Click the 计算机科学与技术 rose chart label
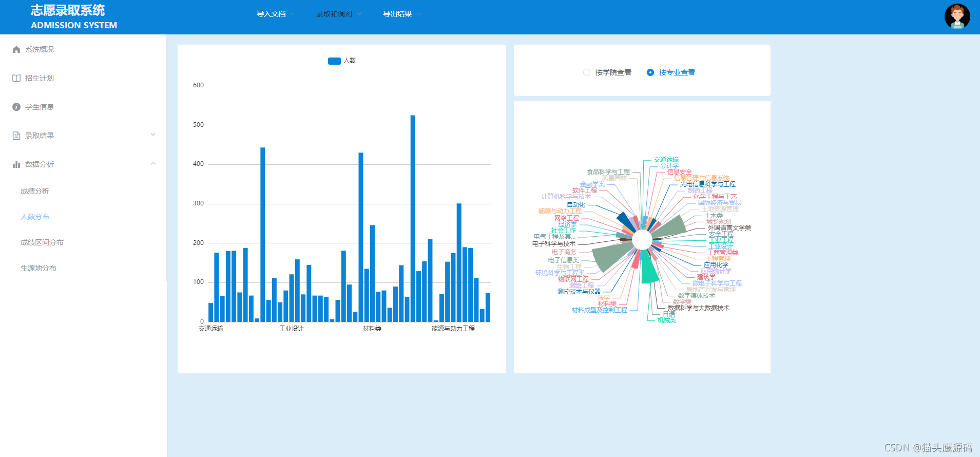This screenshot has height=457, width=980. pos(566,197)
